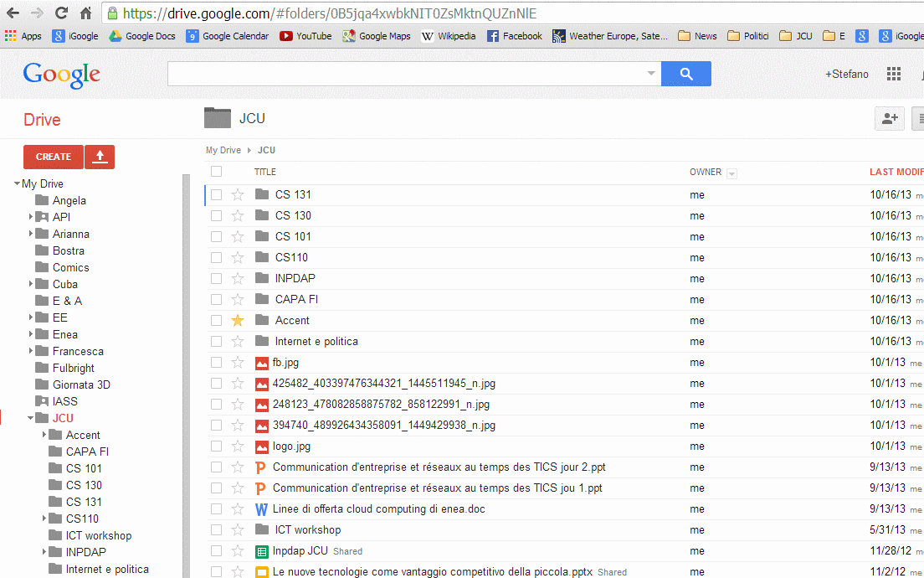Screen dimensions: 924x578
Task: Open the Google apps grid launcher
Action: point(894,74)
